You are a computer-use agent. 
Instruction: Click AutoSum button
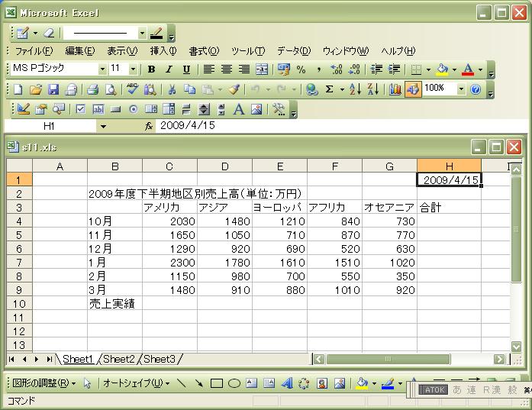[x=329, y=89]
